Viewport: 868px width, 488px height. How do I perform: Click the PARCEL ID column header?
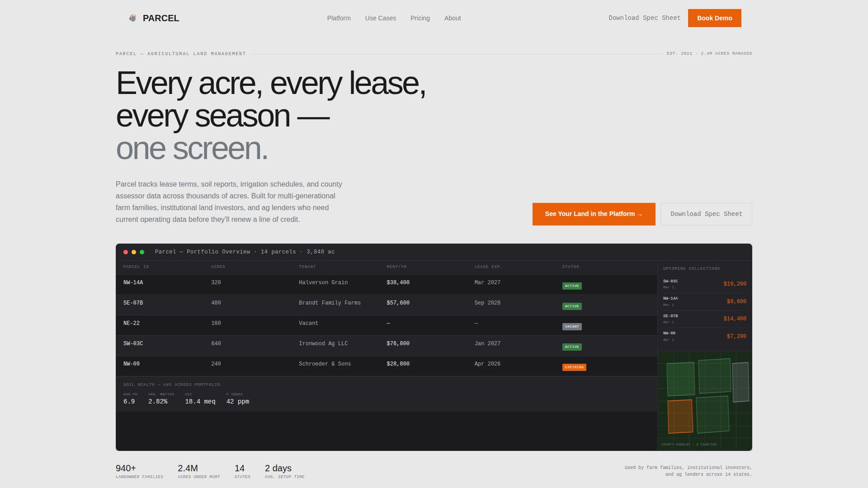point(136,267)
